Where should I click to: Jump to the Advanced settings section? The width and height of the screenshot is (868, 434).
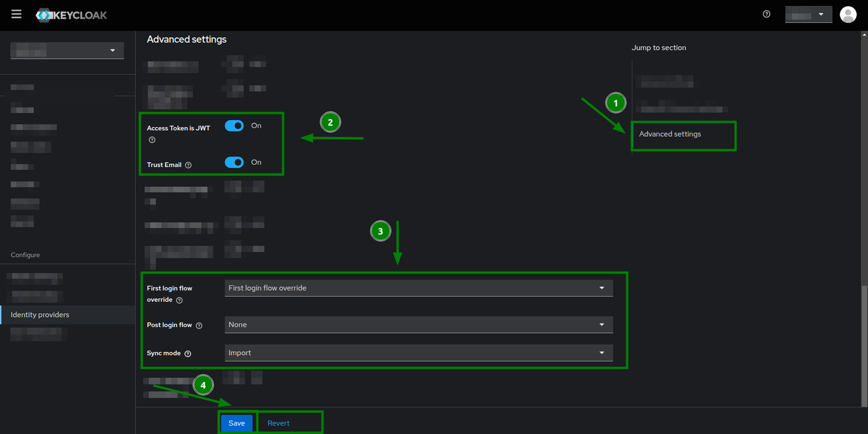(x=670, y=134)
